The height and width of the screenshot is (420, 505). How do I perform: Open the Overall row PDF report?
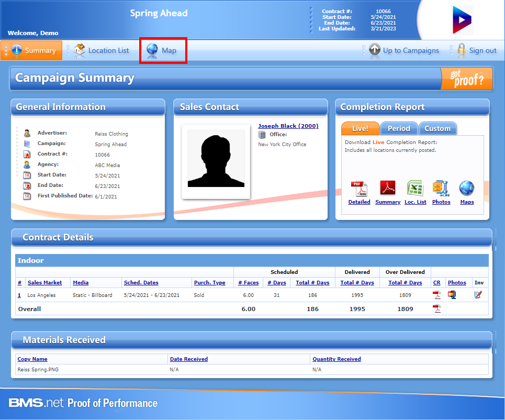click(436, 309)
